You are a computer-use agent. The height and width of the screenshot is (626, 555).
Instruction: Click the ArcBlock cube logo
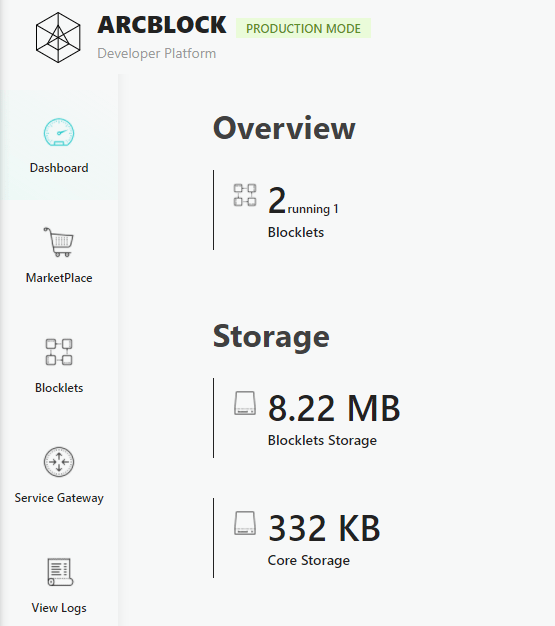(58, 38)
